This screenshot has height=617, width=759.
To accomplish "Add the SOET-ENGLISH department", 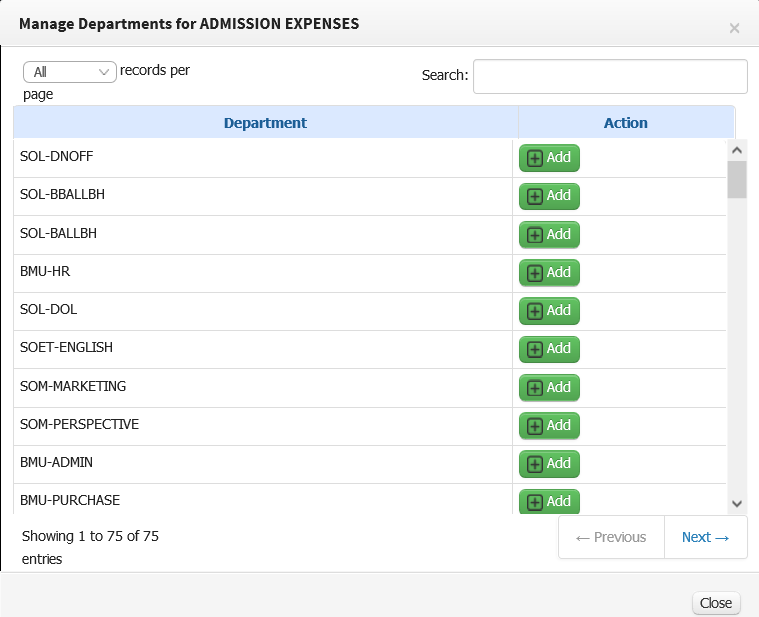I will tap(549, 349).
